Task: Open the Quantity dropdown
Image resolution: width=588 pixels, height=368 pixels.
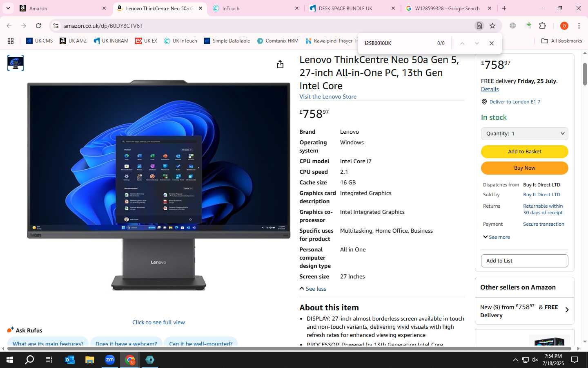Action: (525, 134)
